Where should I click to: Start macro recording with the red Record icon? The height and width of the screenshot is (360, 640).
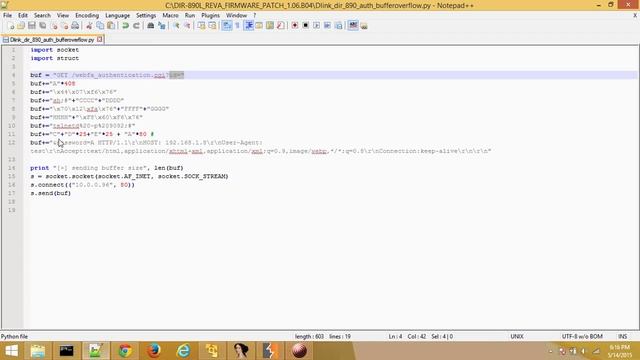tap(294, 26)
